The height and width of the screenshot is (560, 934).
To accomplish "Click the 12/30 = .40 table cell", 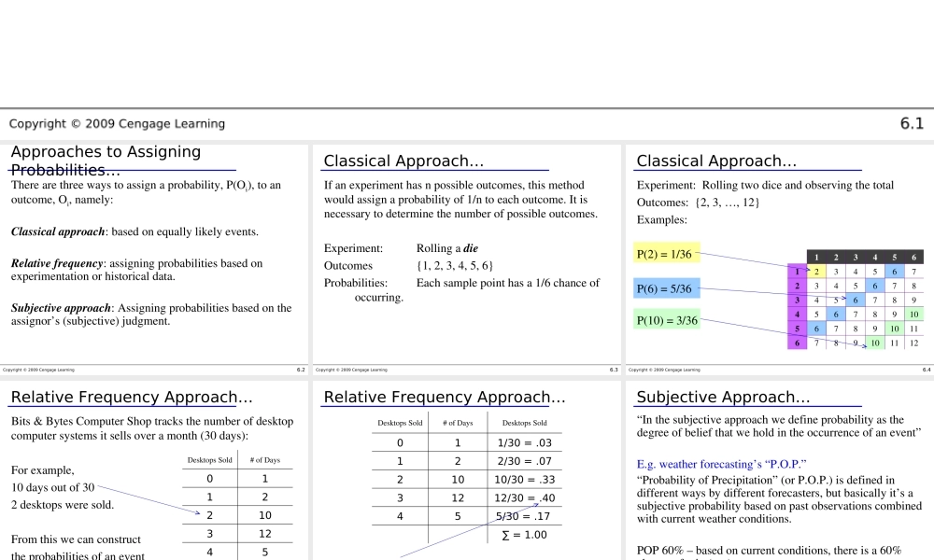I will (x=524, y=498).
